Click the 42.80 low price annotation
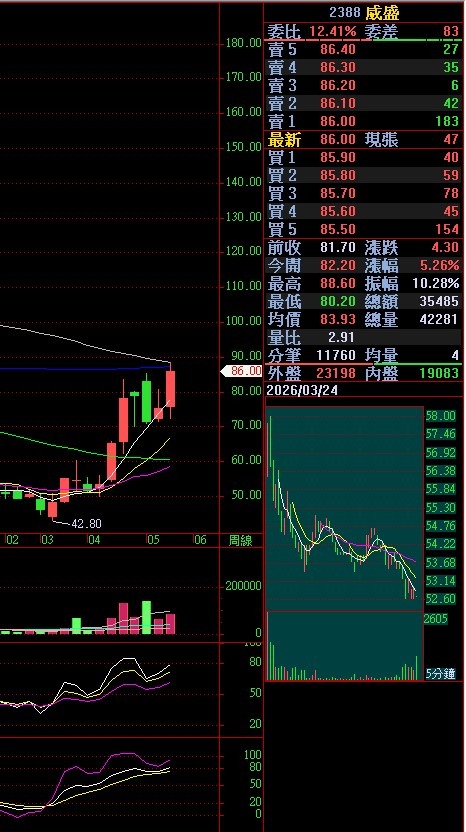 (86, 524)
